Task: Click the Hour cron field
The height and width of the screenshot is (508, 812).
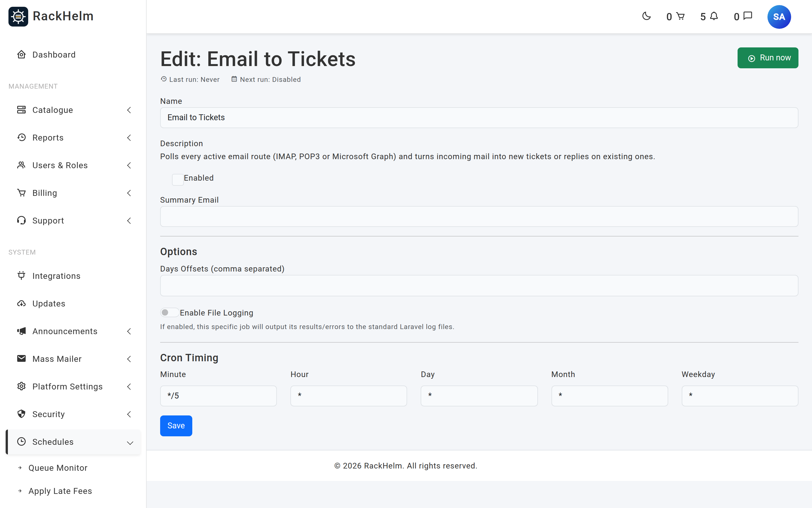Action: pos(348,396)
